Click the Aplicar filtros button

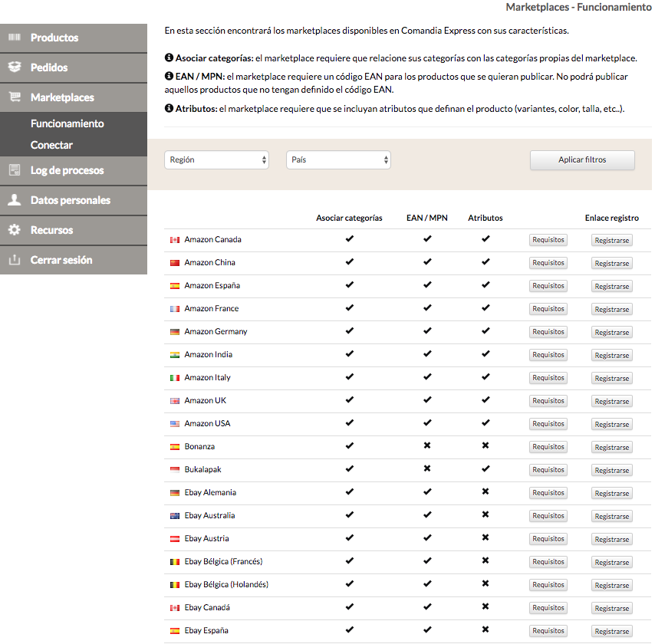coord(582,160)
